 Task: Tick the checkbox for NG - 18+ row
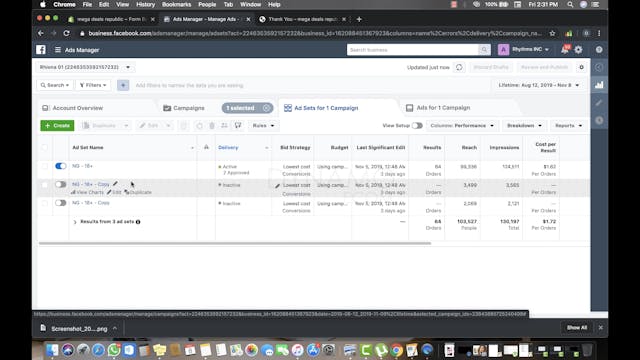coord(44,166)
